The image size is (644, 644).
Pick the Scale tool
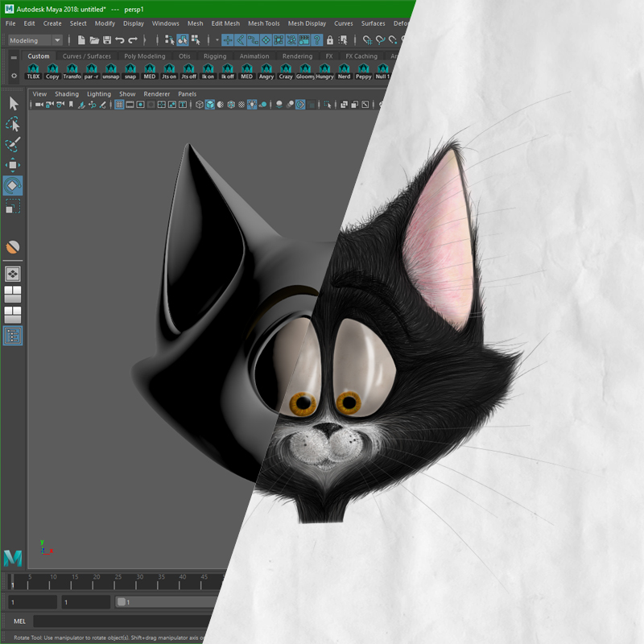13,206
